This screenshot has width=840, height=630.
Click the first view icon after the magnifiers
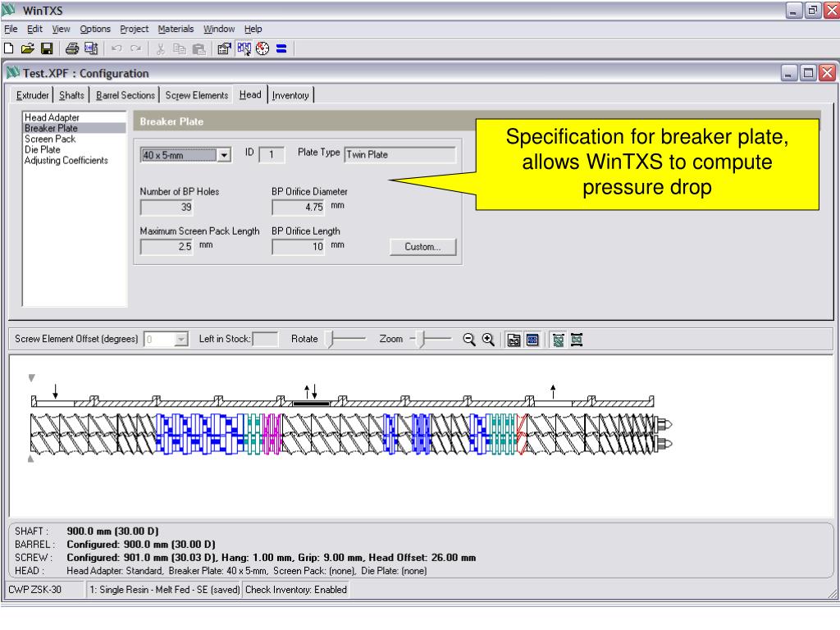[514, 340]
